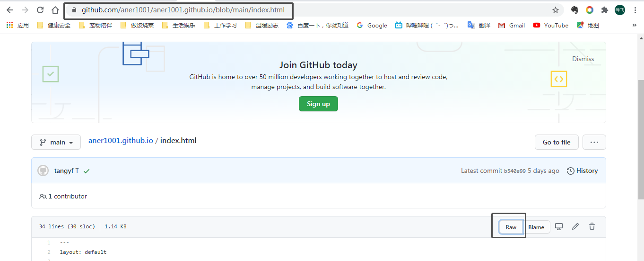Open the 地图 bookmark
The height and width of the screenshot is (261, 644).
[x=588, y=25]
